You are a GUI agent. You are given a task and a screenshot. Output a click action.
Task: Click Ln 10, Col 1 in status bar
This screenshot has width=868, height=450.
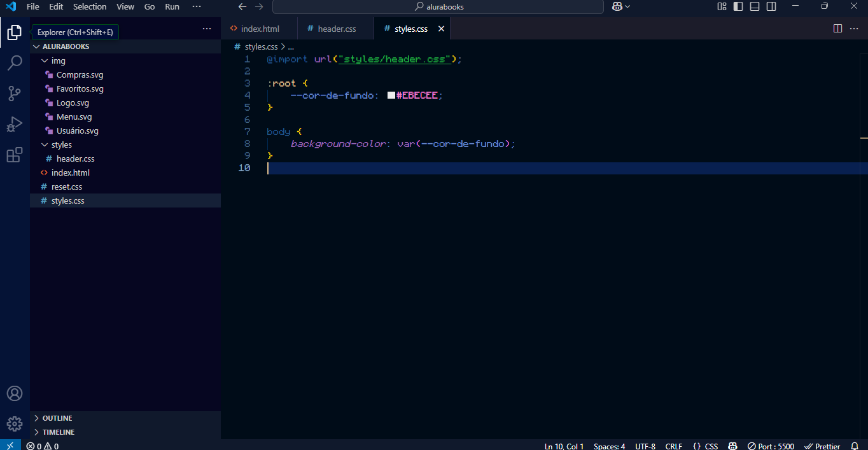(x=564, y=446)
